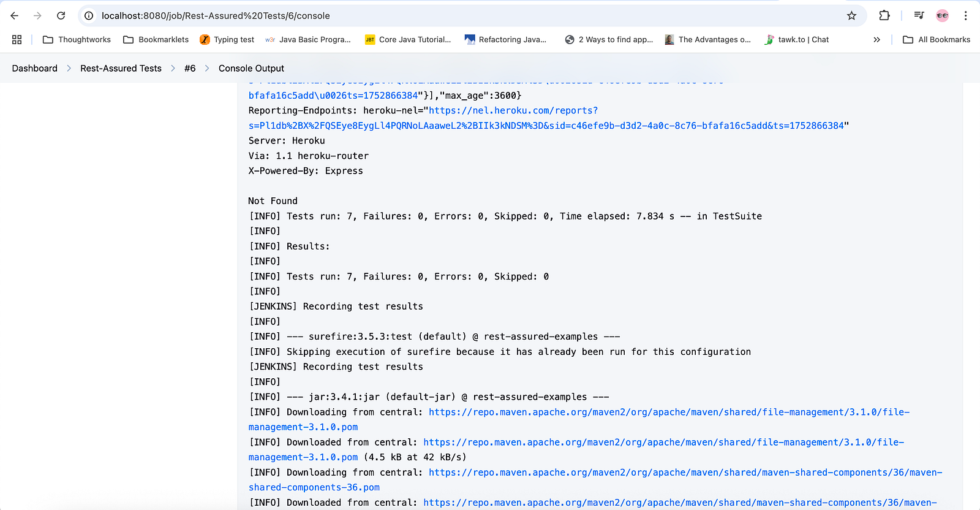Image resolution: width=980 pixels, height=510 pixels.
Task: Open the link ending with ts=1752866384"}]
Action: point(333,96)
